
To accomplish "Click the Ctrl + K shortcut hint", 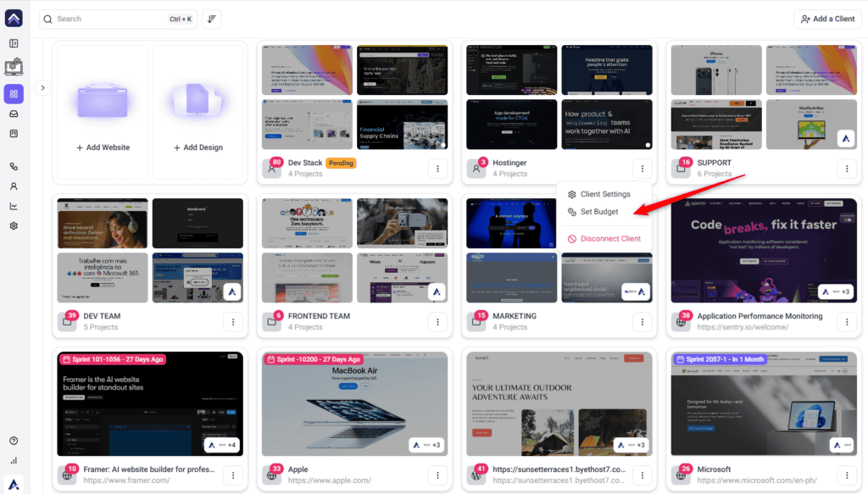I will pos(181,19).
